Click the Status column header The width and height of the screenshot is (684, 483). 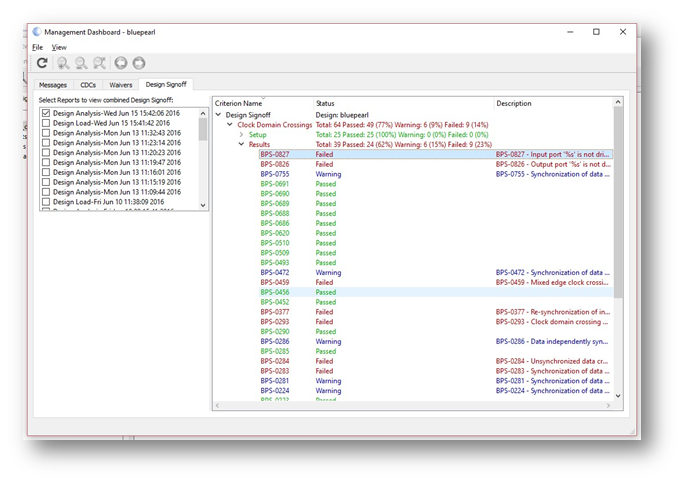[x=403, y=103]
